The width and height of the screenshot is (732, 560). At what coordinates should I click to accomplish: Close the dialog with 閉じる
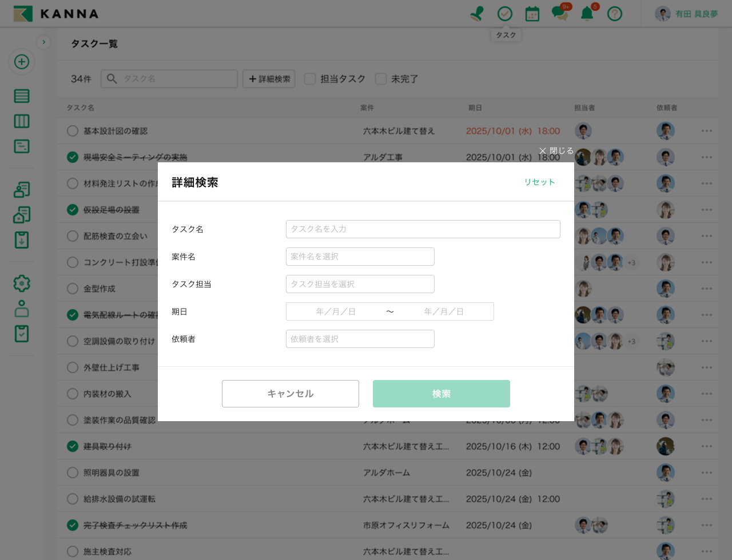(x=556, y=151)
